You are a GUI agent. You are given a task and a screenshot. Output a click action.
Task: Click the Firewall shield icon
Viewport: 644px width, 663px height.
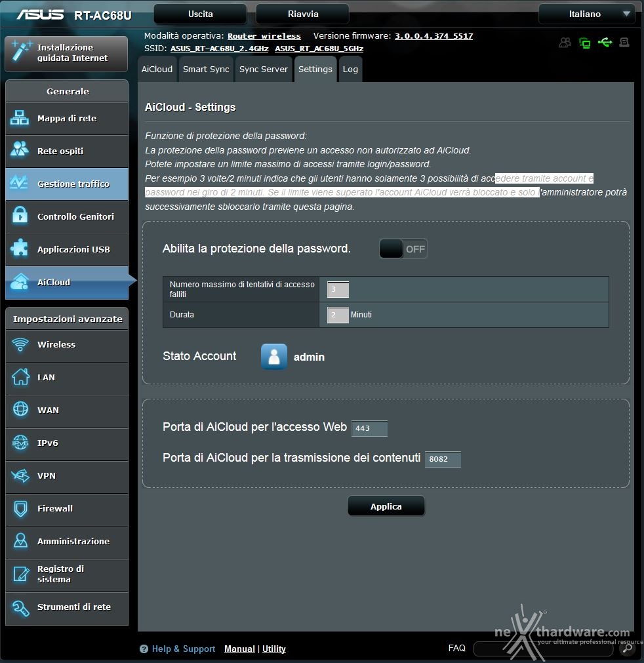20,509
